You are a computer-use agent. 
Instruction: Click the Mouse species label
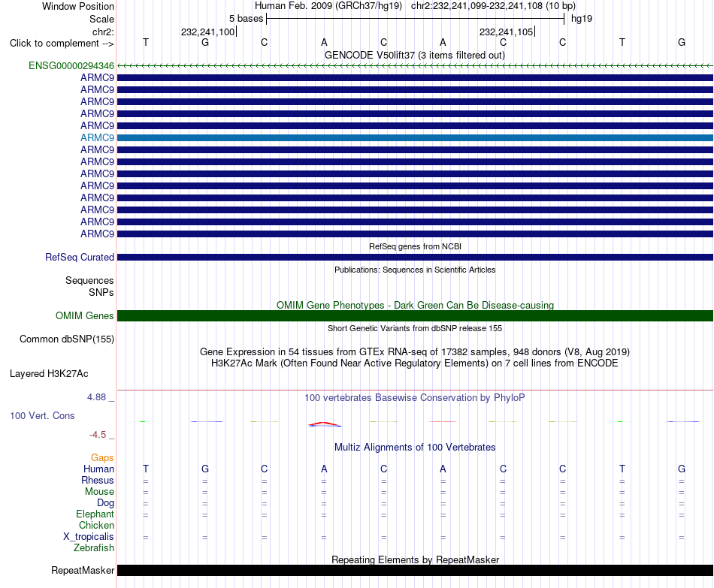(x=100, y=492)
